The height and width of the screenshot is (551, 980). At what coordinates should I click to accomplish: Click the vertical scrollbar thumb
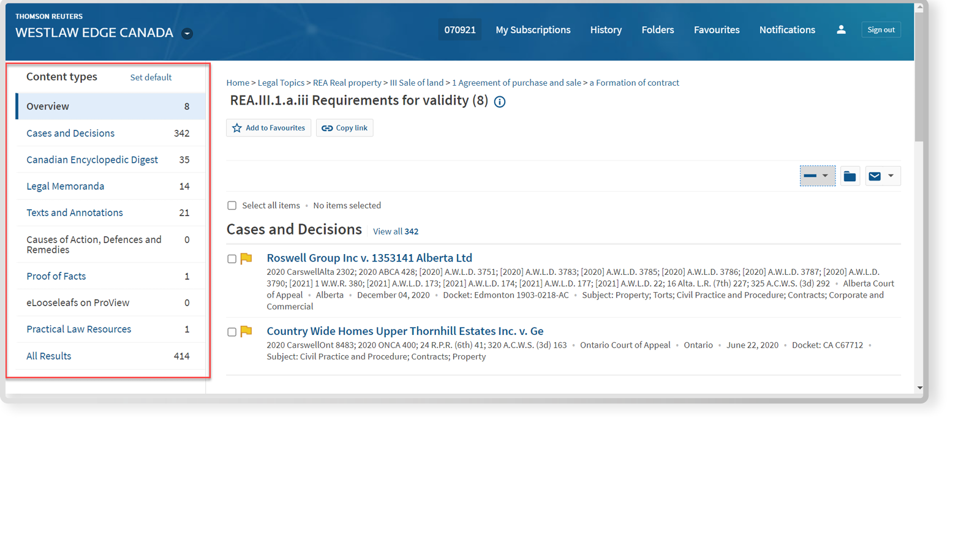point(919,78)
